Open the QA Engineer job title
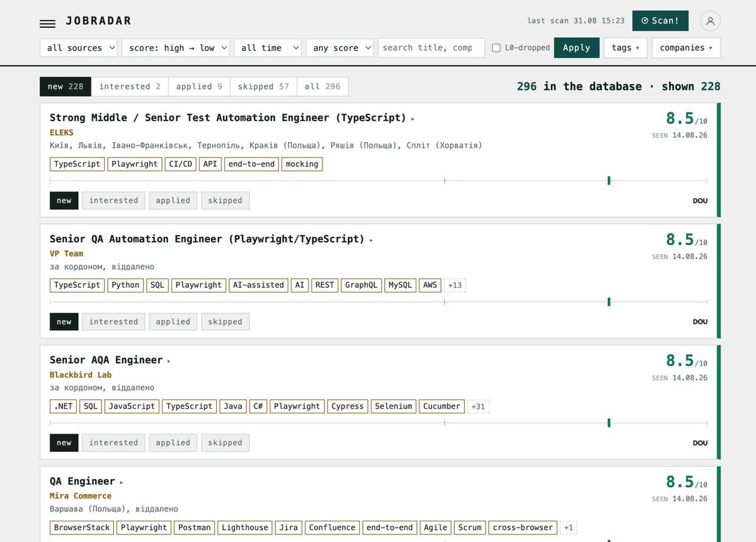Screen dimensions: 756x542 (83, 481)
